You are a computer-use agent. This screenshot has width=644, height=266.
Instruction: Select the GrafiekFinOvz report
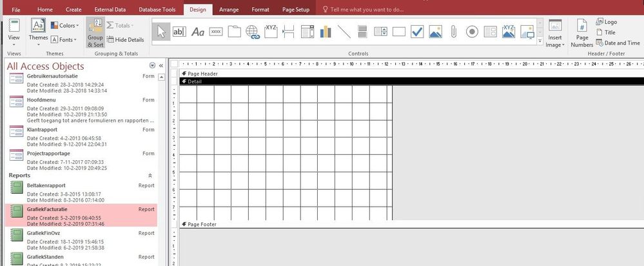pos(81,240)
